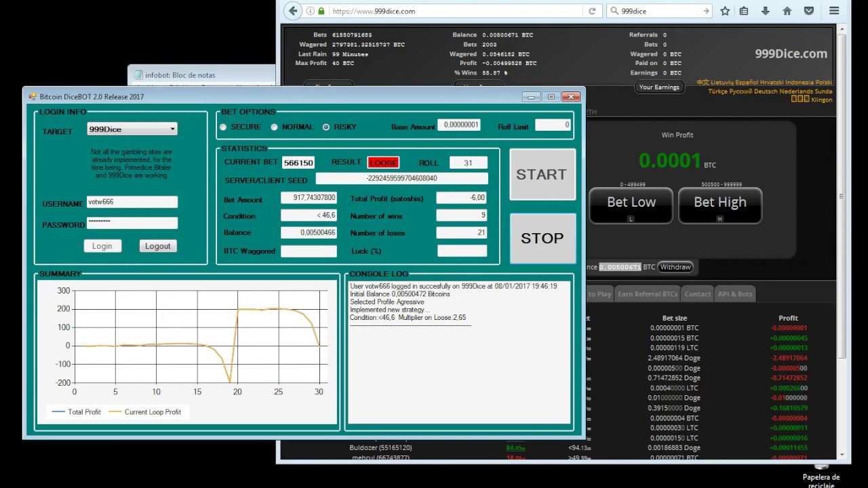868x488 pixels.
Task: Select the NORMAL betting profile
Action: click(x=274, y=127)
